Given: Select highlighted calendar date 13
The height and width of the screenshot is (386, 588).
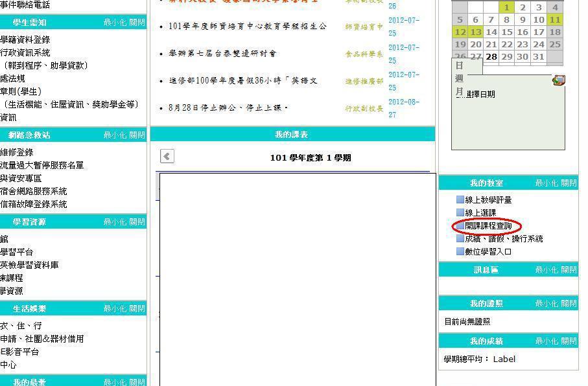Looking at the screenshot, I should (476, 32).
